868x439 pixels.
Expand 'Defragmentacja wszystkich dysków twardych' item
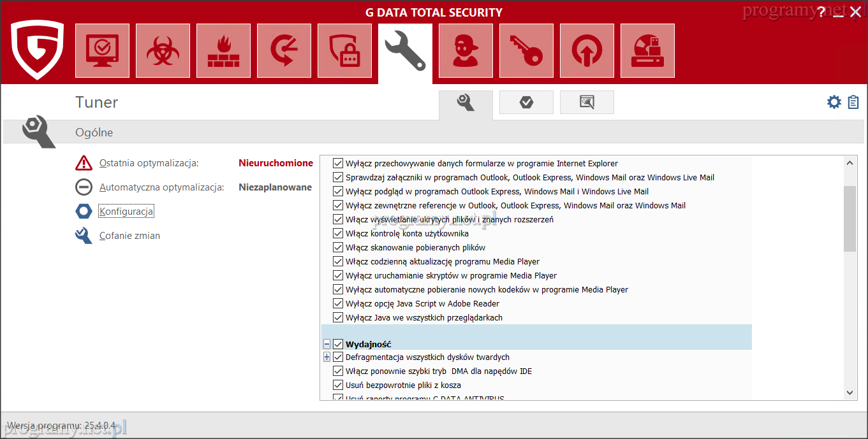pyautogui.click(x=327, y=357)
